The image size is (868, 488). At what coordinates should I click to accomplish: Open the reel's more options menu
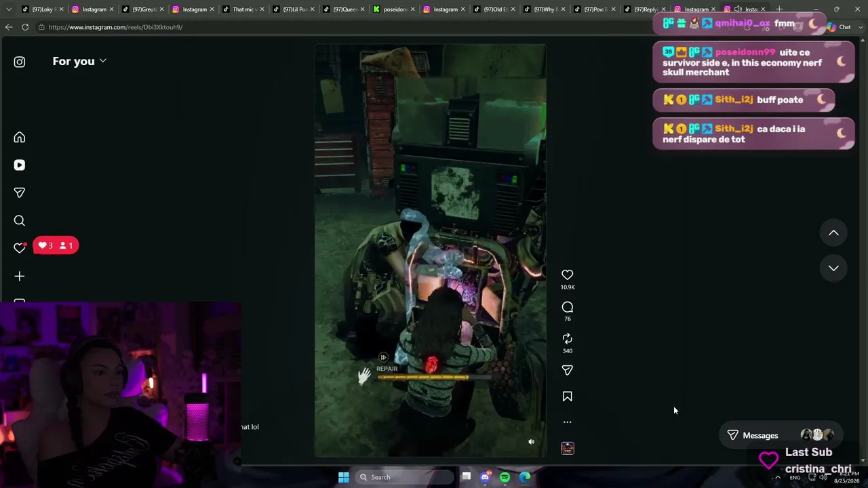click(568, 422)
